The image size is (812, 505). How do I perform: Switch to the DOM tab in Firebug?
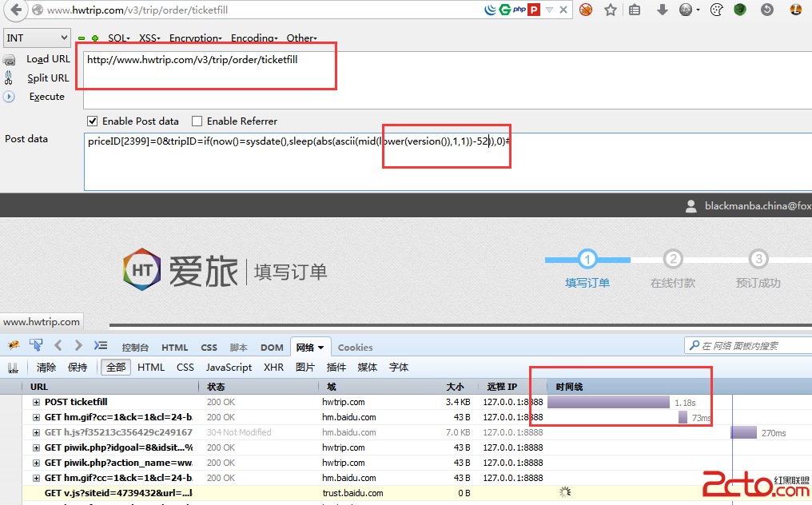272,348
